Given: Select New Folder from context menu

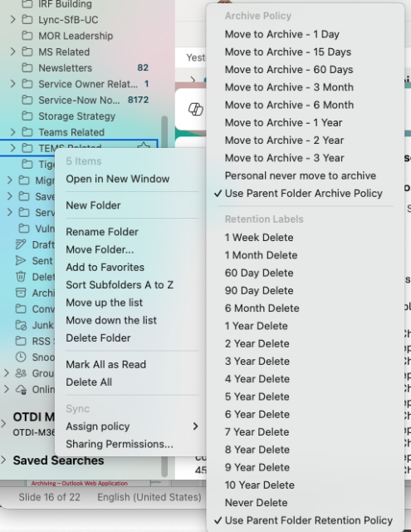Looking at the screenshot, I should point(93,205).
